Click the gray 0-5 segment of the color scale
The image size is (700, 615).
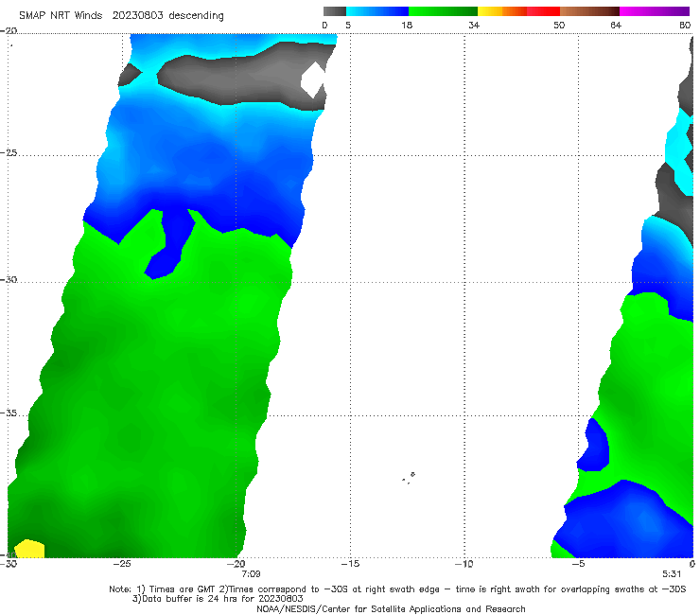pos(334,11)
